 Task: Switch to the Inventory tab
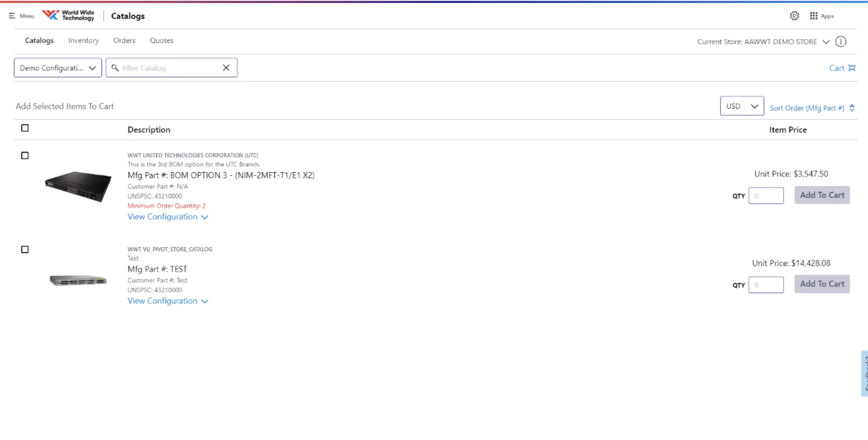tap(83, 40)
